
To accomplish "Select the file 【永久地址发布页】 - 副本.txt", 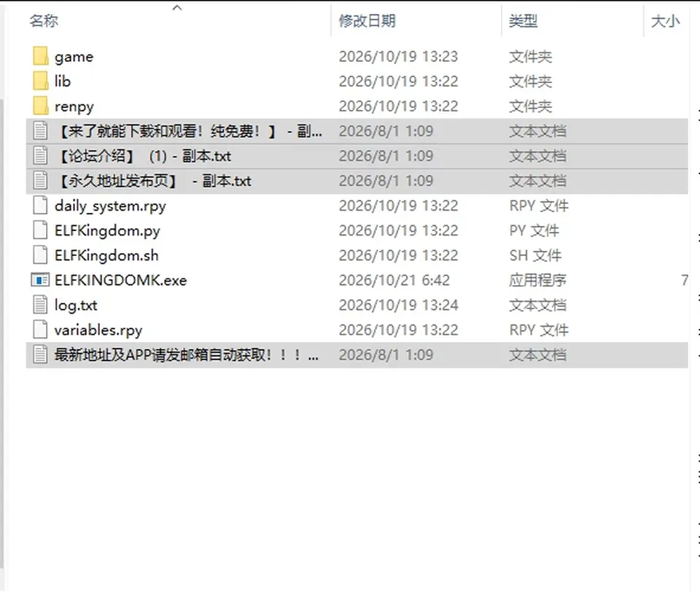I will tap(153, 182).
